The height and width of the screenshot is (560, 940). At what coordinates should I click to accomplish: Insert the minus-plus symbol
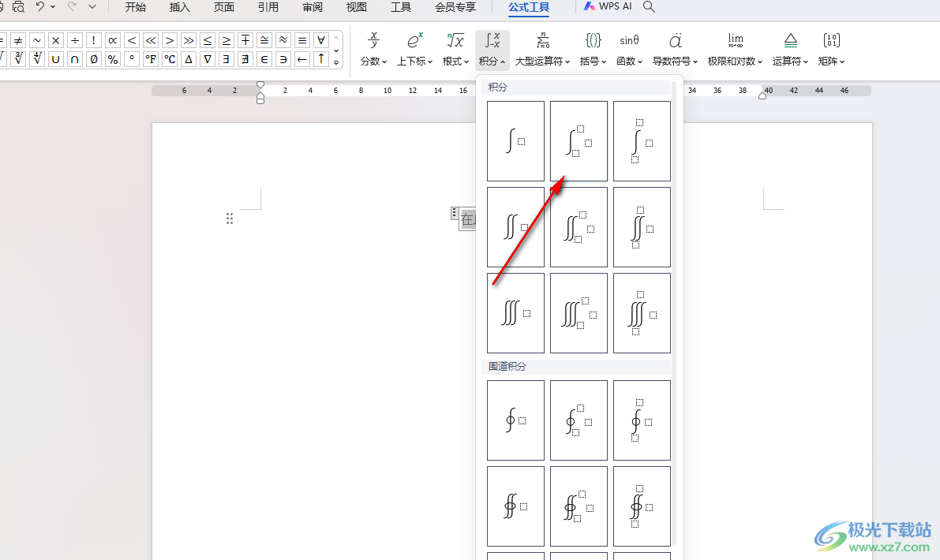(245, 40)
